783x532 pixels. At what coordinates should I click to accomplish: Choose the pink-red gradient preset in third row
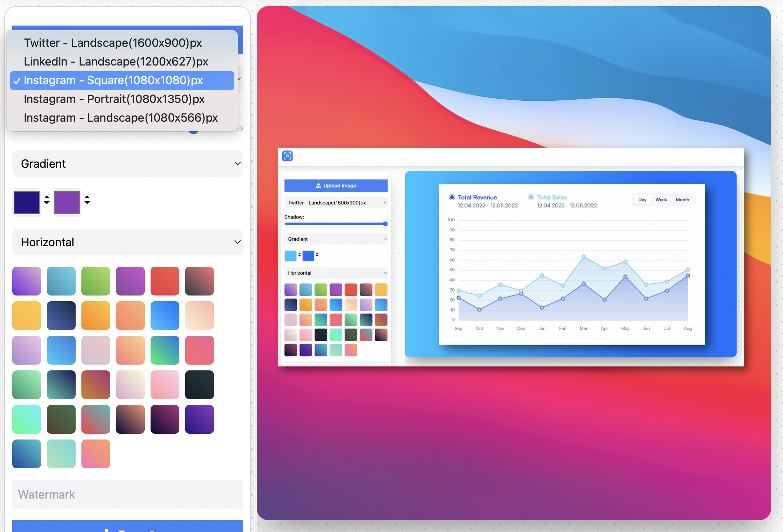(200, 350)
